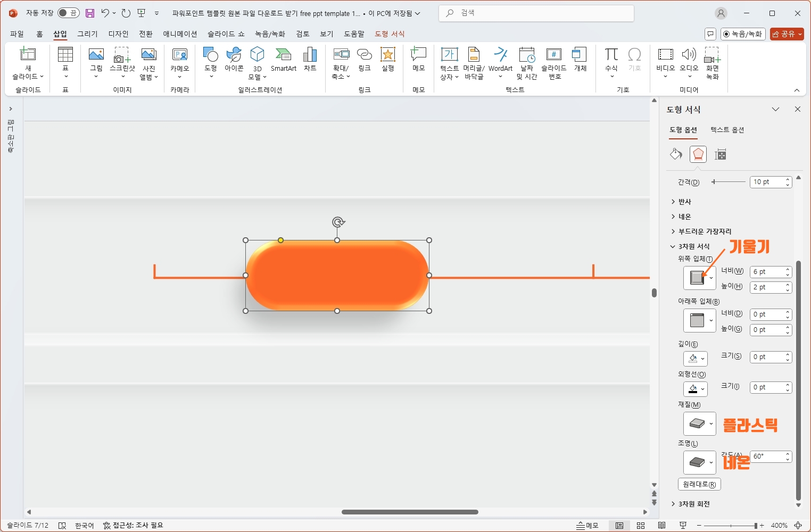Click the 녹음/녹화 button at top right

click(743, 34)
